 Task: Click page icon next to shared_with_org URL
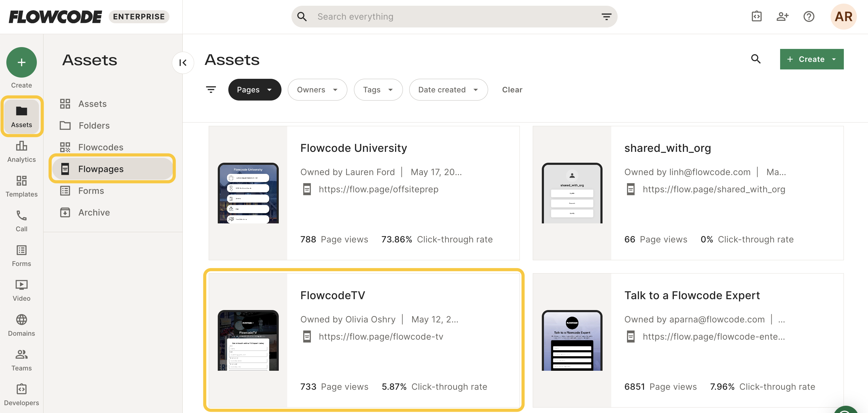(630, 189)
